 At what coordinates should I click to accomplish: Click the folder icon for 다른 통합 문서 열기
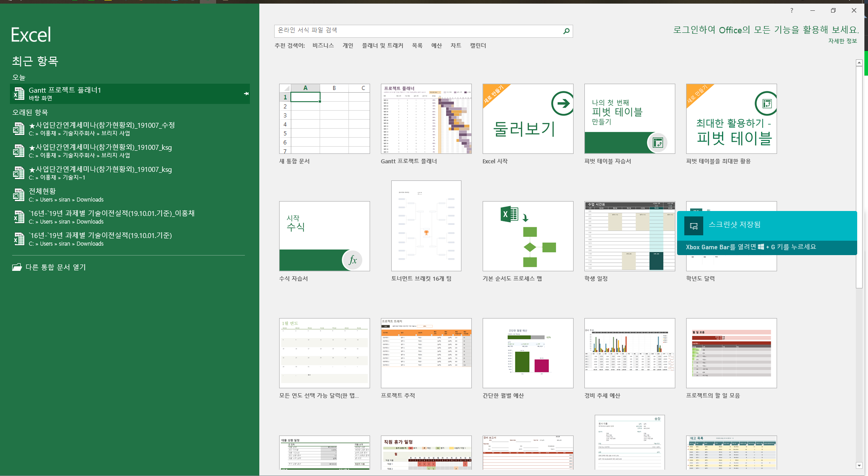click(17, 267)
